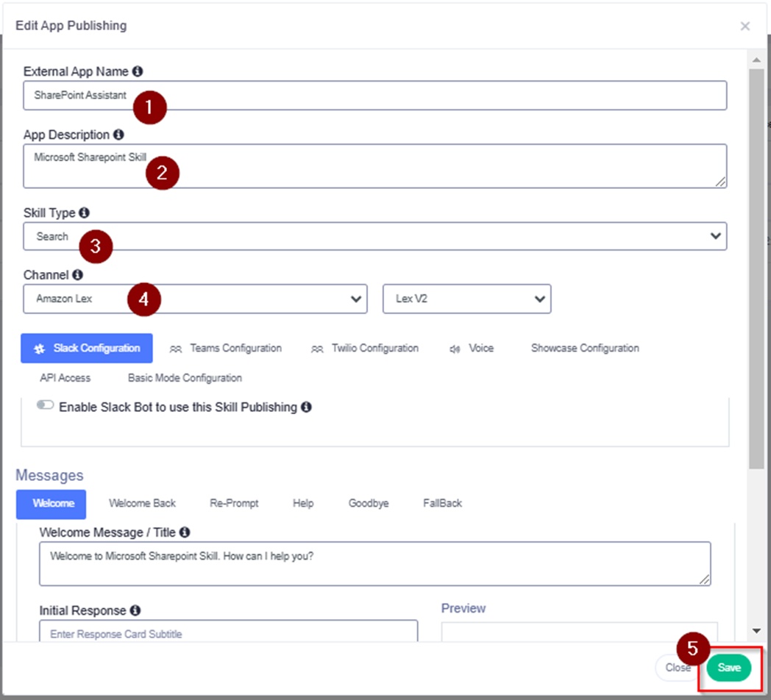Click the Channel info icon

[78, 274]
